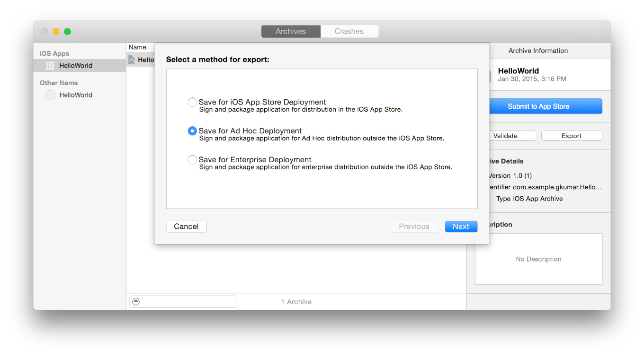The height and width of the screenshot is (358, 644).
Task: Click the HelloWorld iOS app icon
Action: [50, 66]
